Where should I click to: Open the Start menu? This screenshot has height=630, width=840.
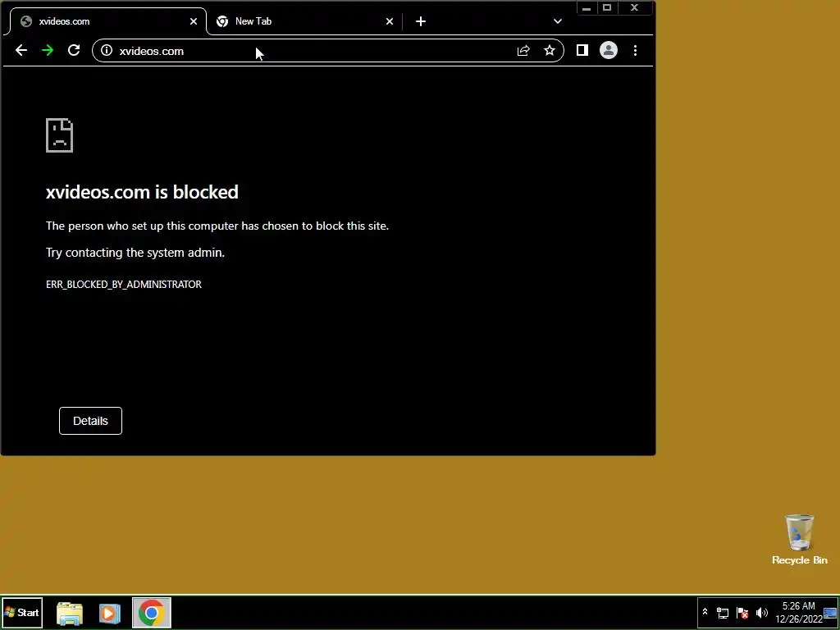pos(22,612)
